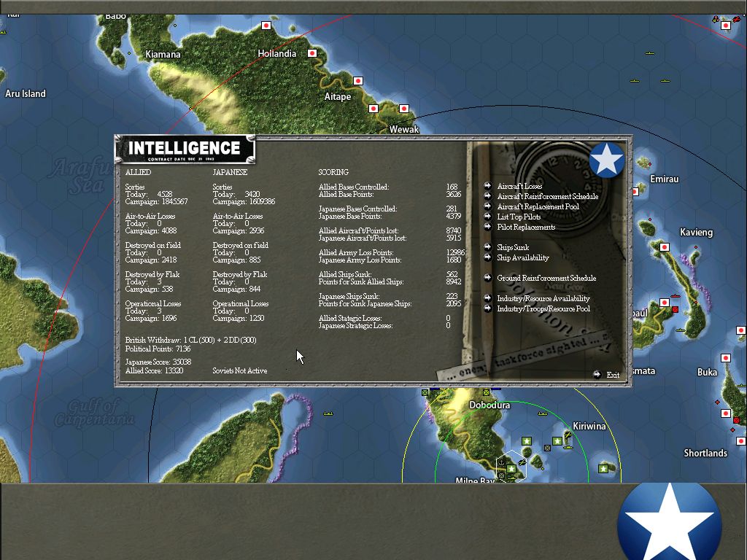Screen dimensions: 747x560
Task: Click the Dobodura map label
Action: (489, 405)
